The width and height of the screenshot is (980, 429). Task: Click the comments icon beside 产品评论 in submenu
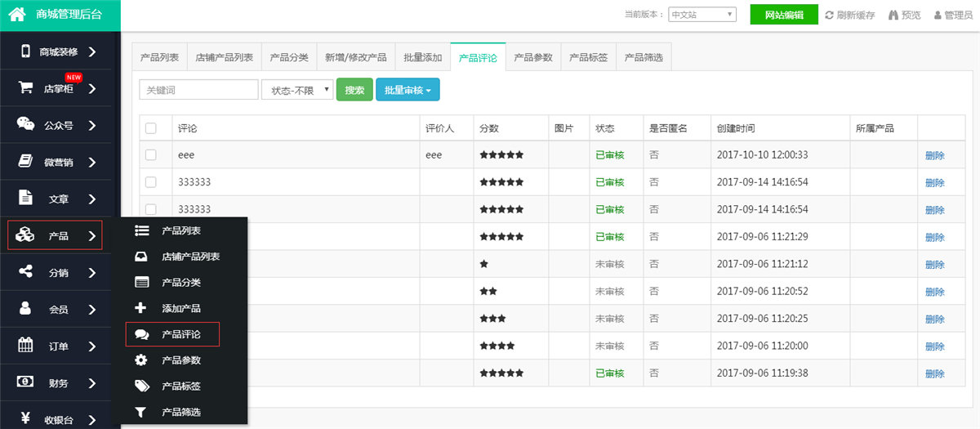pos(141,334)
